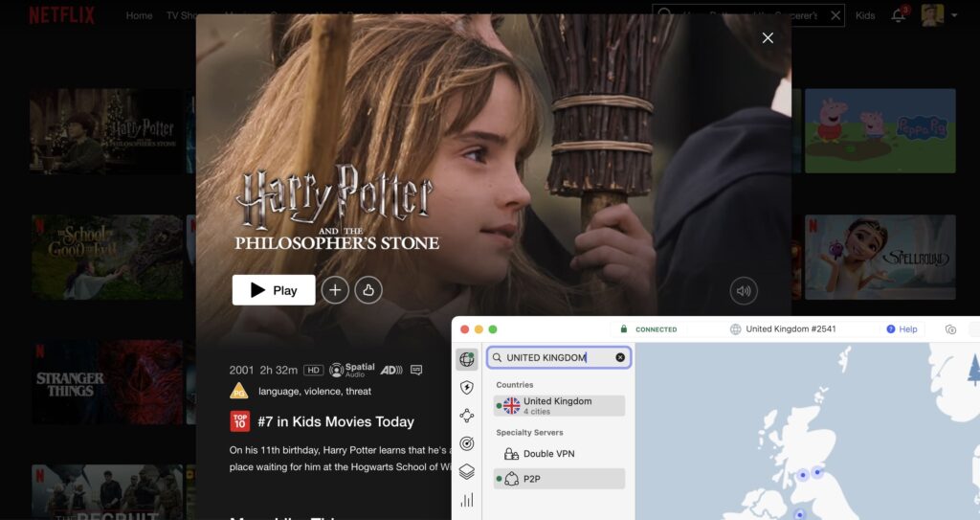Click the Top 10 badge icon
Image resolution: width=980 pixels, height=520 pixels.
pos(240,421)
